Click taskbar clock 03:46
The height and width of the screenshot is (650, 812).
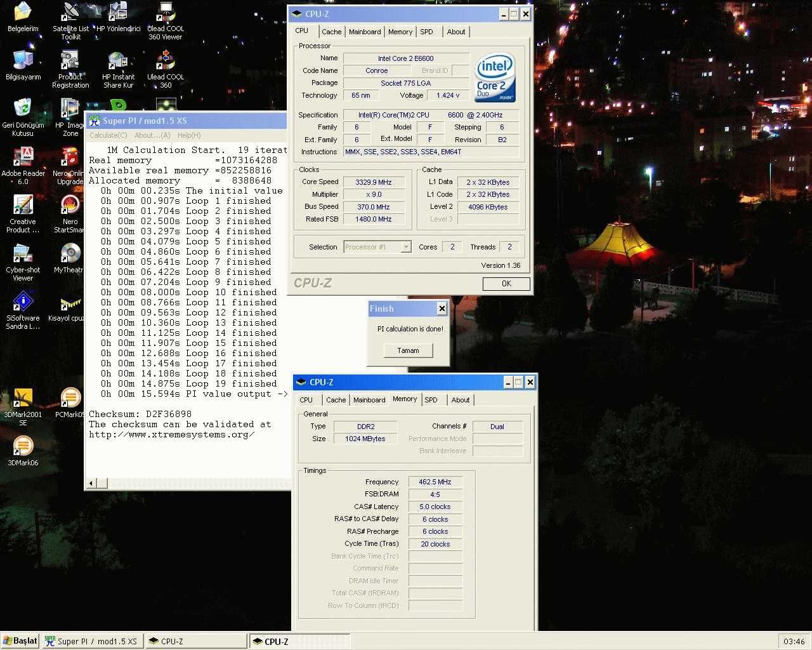(x=794, y=641)
